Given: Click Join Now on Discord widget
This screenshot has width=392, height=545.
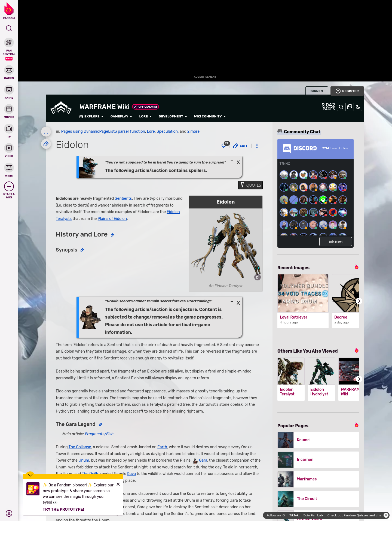Looking at the screenshot, I should pos(335,242).
